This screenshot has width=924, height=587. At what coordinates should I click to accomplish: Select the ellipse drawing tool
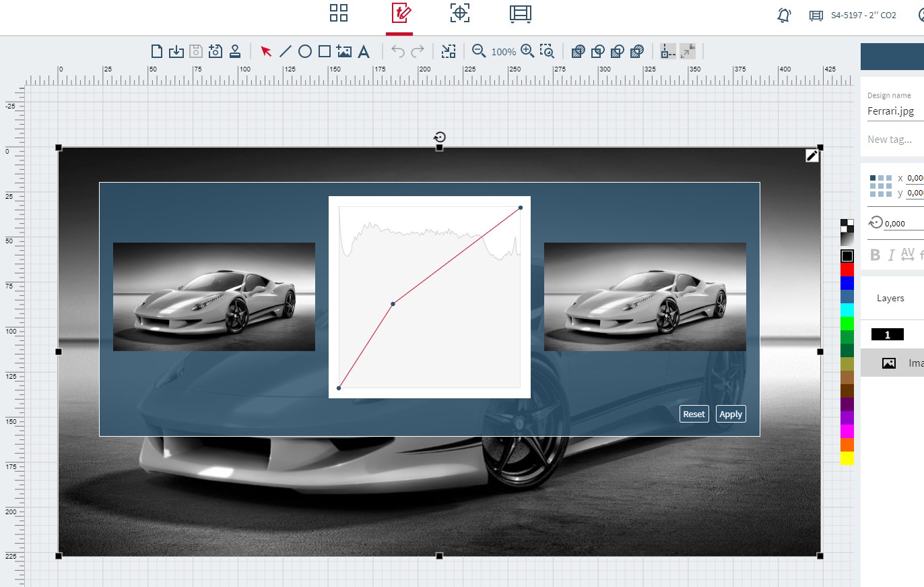tap(305, 51)
